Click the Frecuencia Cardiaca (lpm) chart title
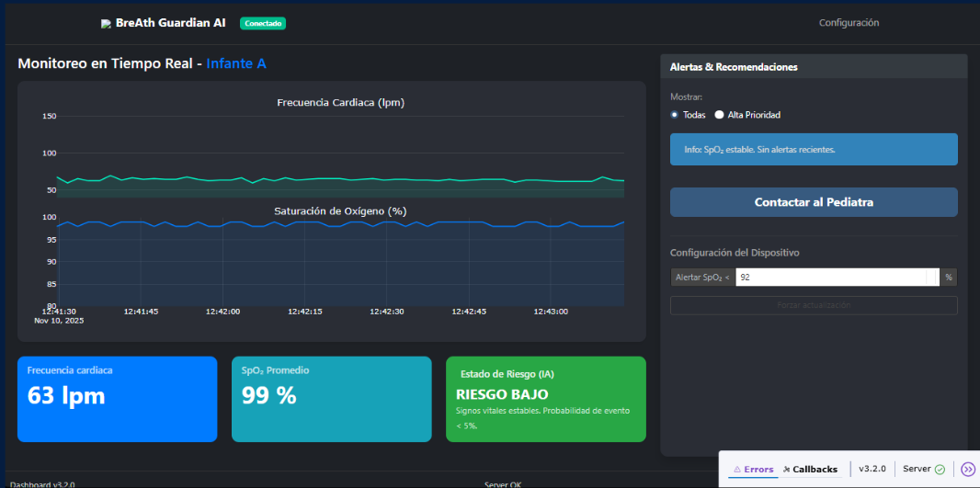980x488 pixels. 341,103
